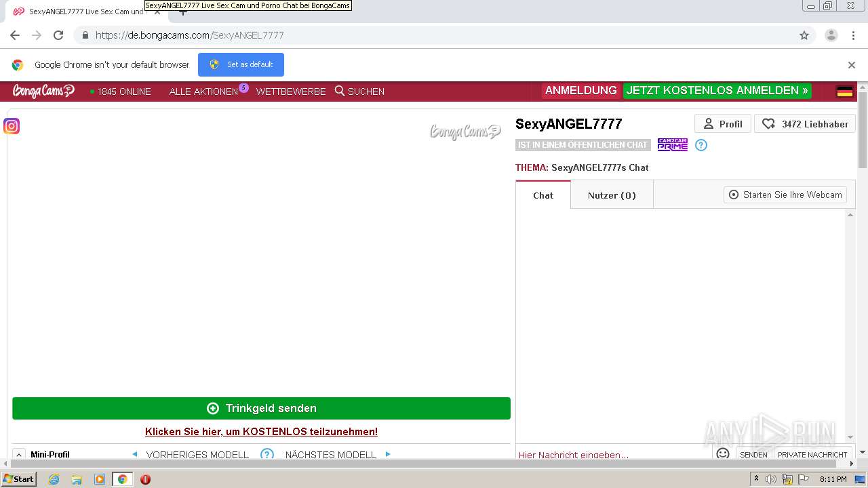Screen dimensions: 868x488
Task: Go to NÄCHSTES MODELL
Action: tap(331, 455)
